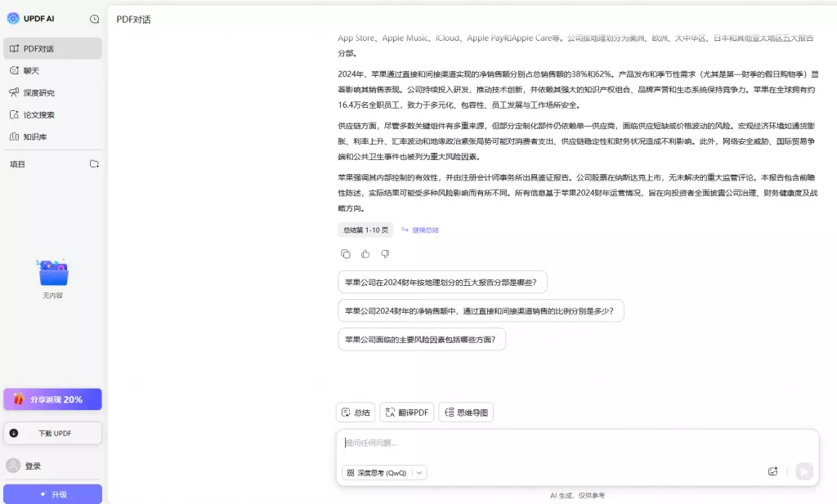Viewport: 837px width, 504px height.
Task: Create a new project with the folder icon
Action: pos(96,163)
